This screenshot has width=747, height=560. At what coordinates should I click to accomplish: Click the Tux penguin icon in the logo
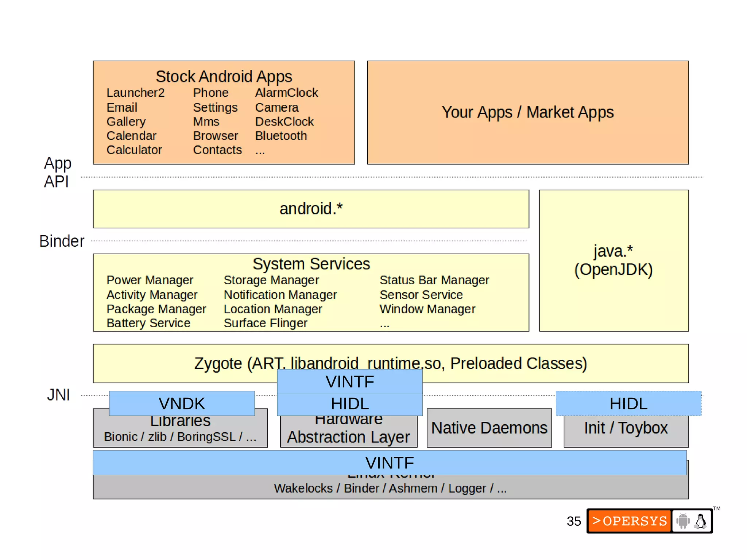click(x=700, y=521)
